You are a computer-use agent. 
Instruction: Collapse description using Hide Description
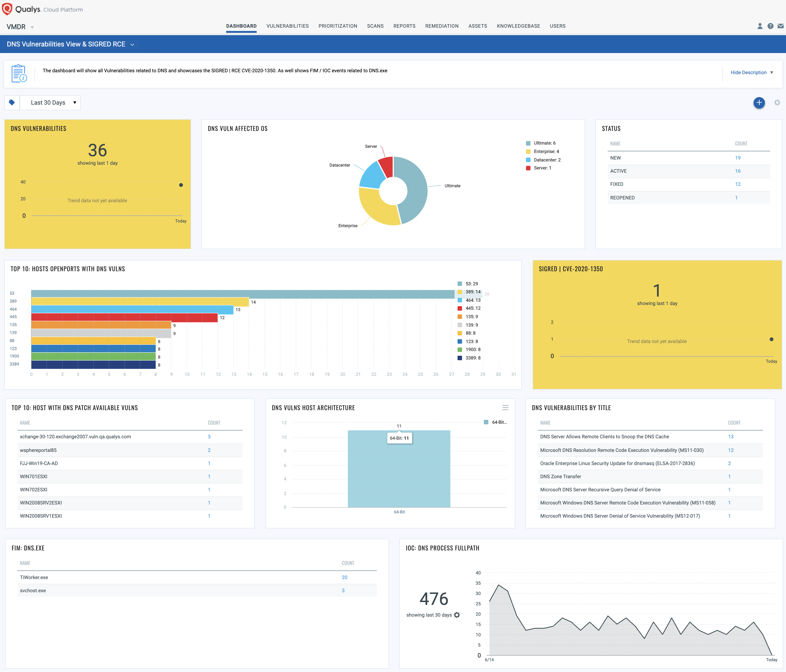point(749,72)
